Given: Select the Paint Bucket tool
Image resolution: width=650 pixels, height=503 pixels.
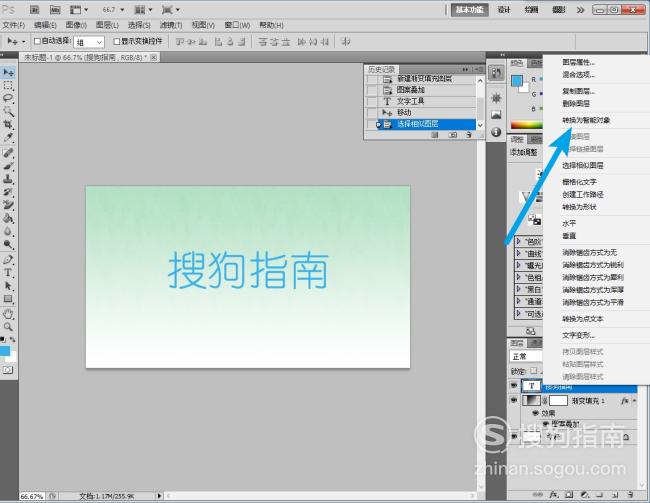Looking at the screenshot, I should pos(8,218).
